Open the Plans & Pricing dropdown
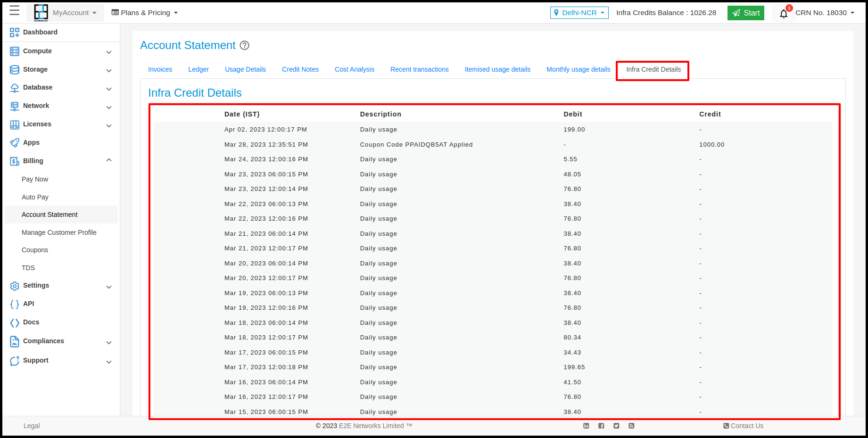Image resolution: width=868 pixels, height=438 pixels. click(x=145, y=13)
